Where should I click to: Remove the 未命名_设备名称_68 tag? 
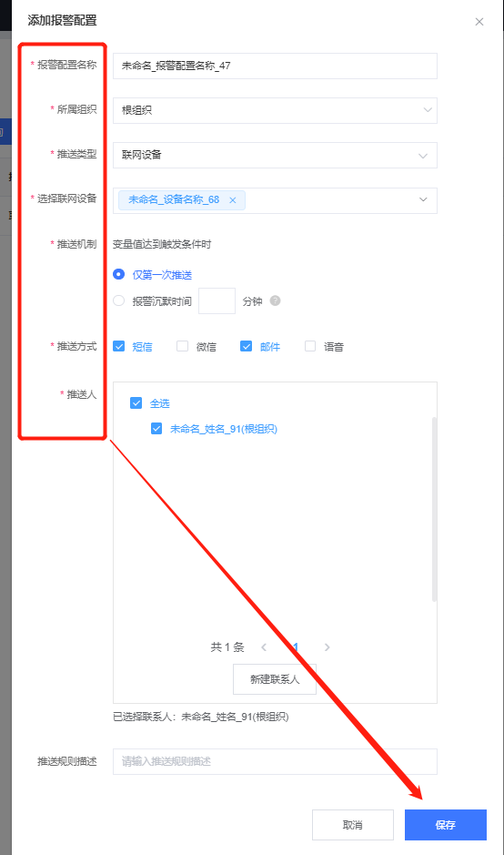click(233, 200)
